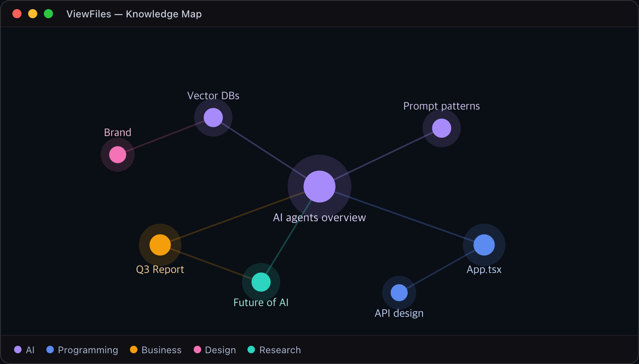Click the 'ViewFiles — Knowledge Map' window title

134,14
